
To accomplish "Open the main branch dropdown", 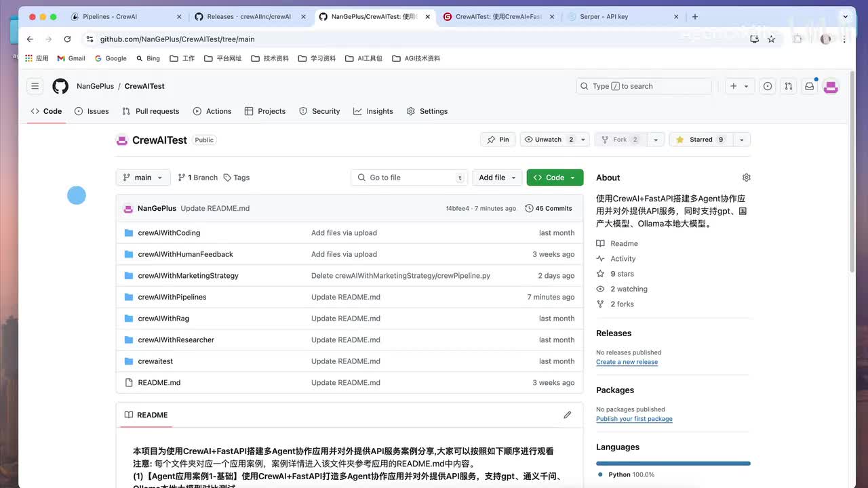I will point(143,178).
